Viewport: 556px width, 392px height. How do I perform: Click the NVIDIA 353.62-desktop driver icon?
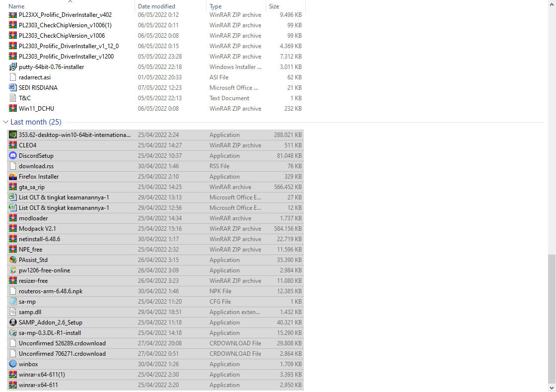tap(13, 135)
